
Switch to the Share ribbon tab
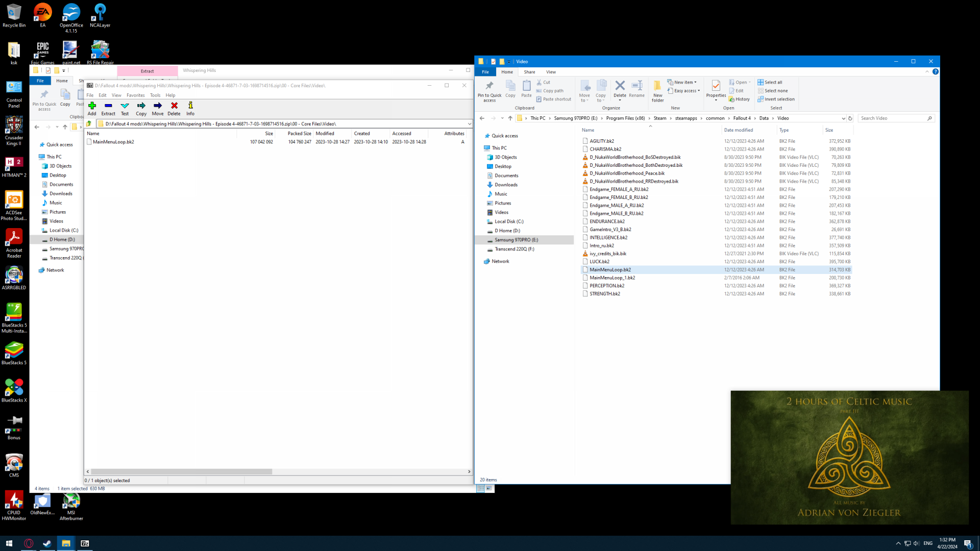(529, 72)
